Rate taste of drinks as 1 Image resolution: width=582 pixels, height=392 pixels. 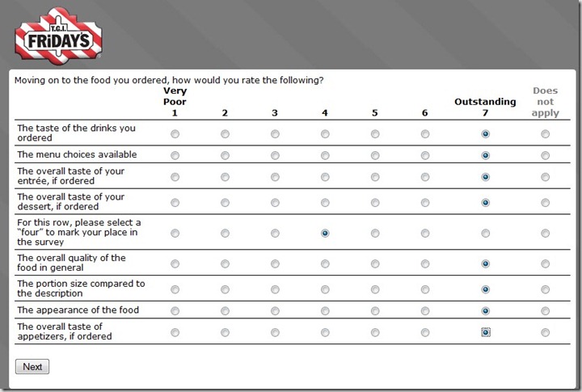click(x=175, y=133)
